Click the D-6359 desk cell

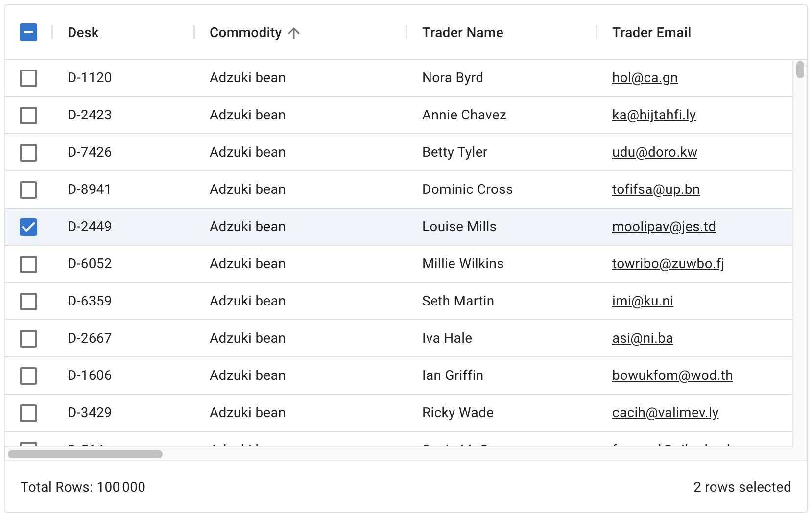90,301
